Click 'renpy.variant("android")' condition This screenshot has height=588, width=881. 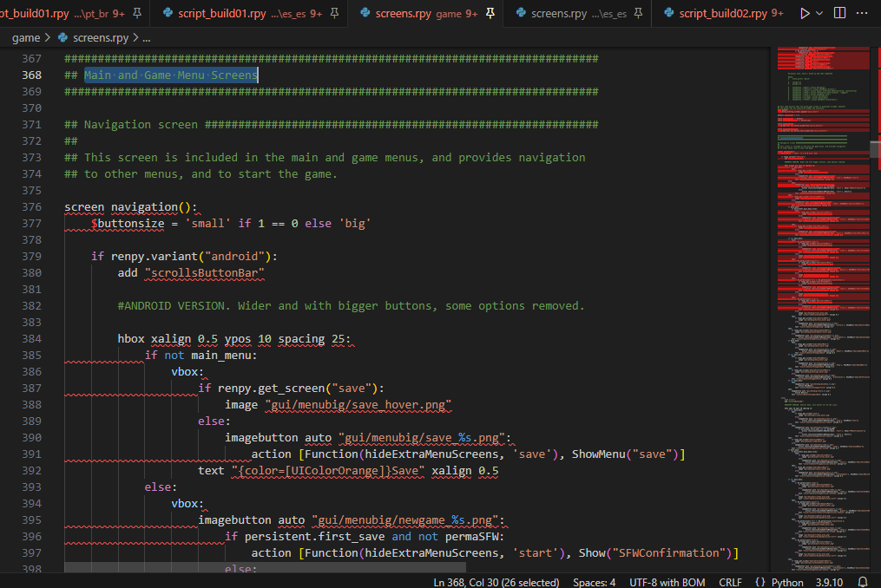click(x=190, y=256)
